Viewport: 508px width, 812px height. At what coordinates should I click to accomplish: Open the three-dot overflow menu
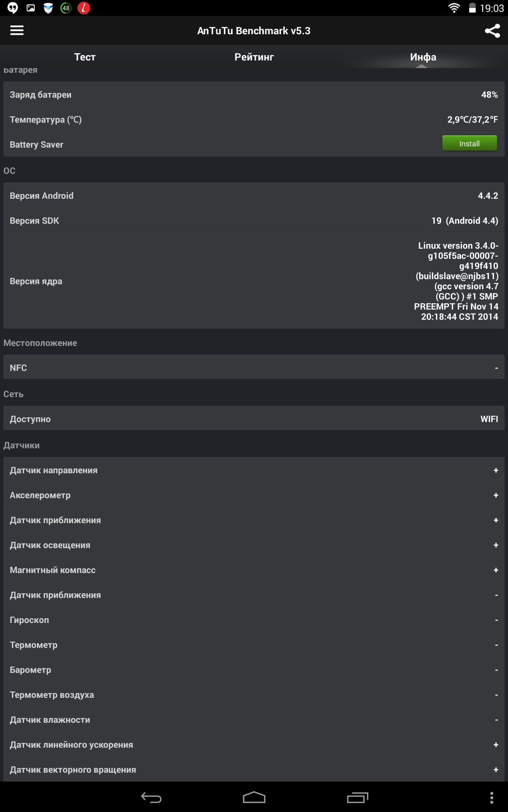[x=491, y=798]
